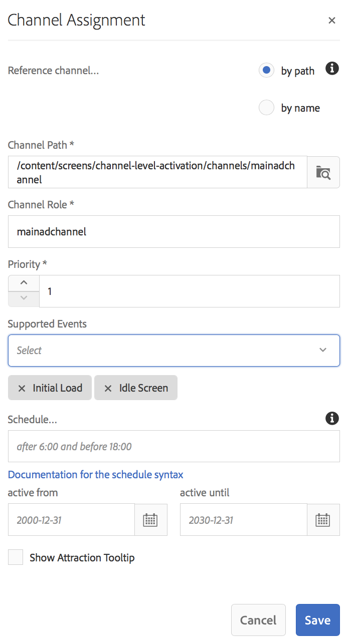
Task: Click the Channel Path text field
Action: pos(157,172)
